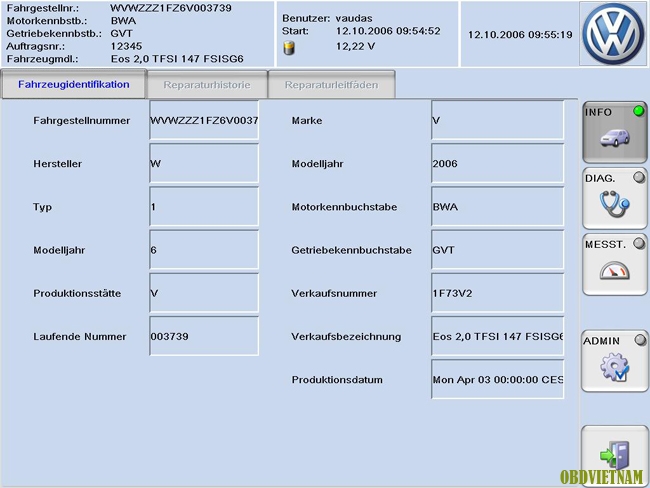
Task: Click the battery voltage icon
Action: click(289, 48)
